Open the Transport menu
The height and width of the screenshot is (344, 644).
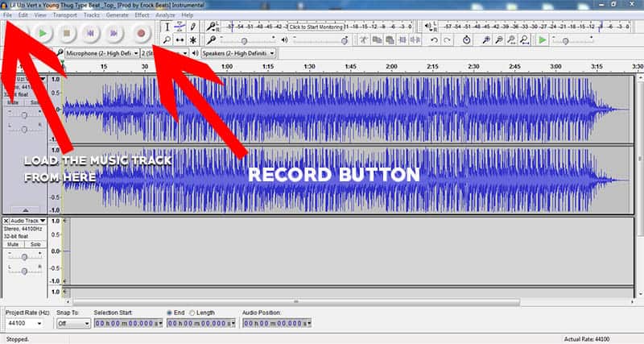click(65, 15)
